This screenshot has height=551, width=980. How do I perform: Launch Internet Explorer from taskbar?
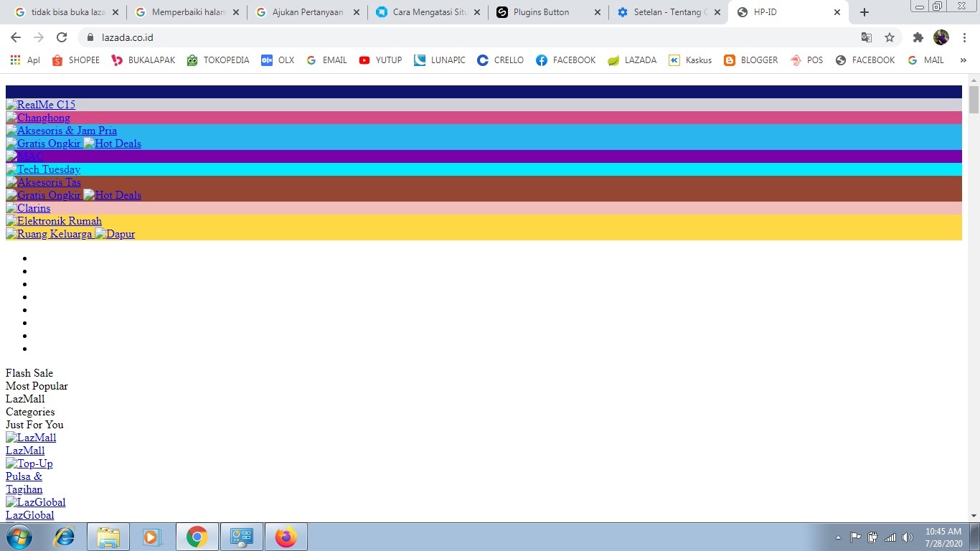coord(65,537)
